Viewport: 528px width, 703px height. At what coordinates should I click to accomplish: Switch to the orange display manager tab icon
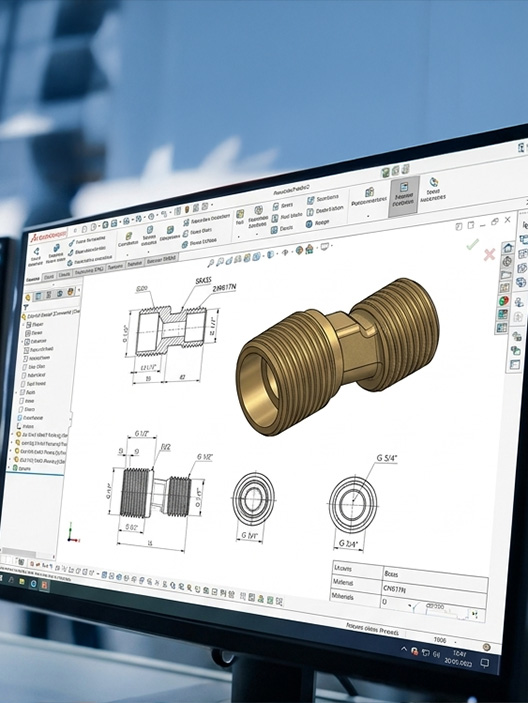(x=70, y=292)
